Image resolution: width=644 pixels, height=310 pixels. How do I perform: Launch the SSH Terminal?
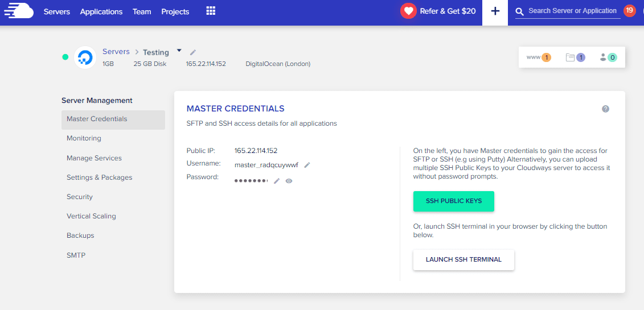pyautogui.click(x=463, y=259)
